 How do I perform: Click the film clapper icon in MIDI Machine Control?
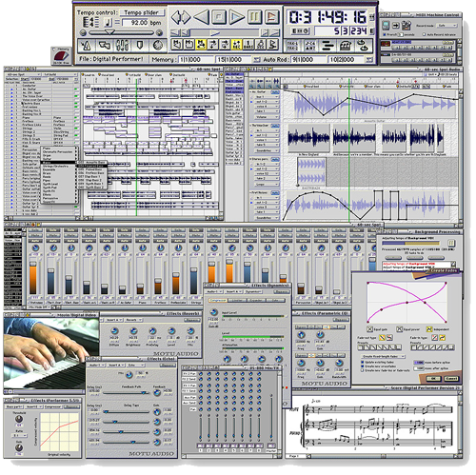point(407,26)
